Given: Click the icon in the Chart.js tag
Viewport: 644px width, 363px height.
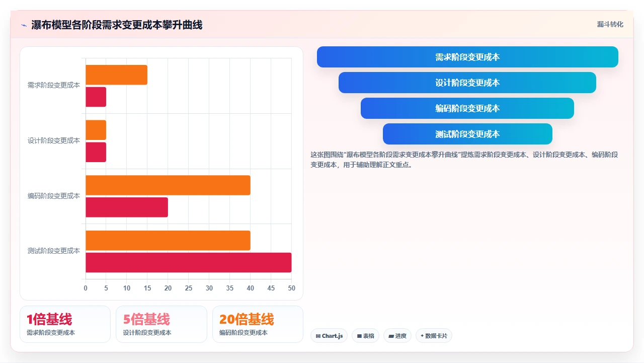Looking at the screenshot, I should (x=318, y=336).
